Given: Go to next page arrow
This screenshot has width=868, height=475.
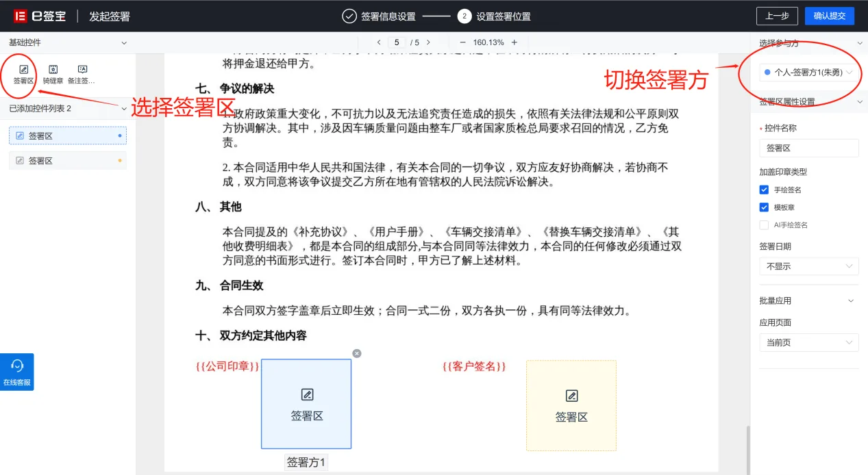Looking at the screenshot, I should [x=428, y=42].
